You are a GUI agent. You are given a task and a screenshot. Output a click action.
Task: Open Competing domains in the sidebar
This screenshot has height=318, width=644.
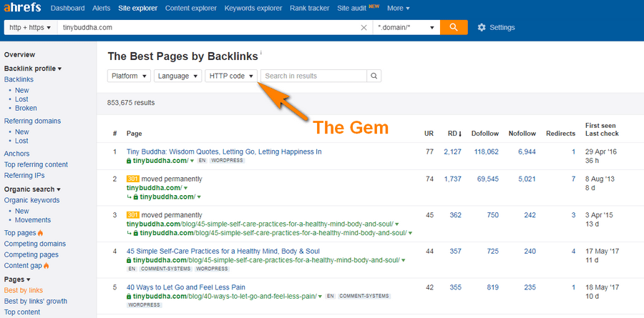[x=35, y=244]
